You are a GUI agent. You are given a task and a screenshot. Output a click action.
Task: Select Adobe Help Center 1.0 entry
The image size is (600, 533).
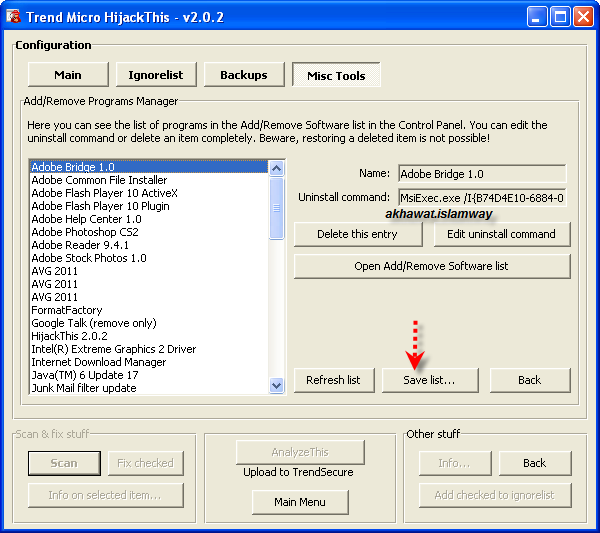tap(149, 219)
